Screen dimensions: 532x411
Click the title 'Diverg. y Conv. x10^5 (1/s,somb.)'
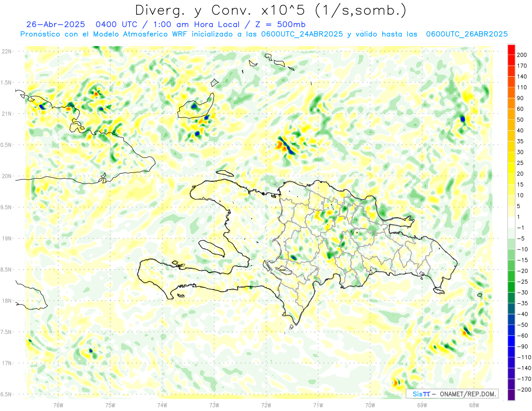pos(270,10)
